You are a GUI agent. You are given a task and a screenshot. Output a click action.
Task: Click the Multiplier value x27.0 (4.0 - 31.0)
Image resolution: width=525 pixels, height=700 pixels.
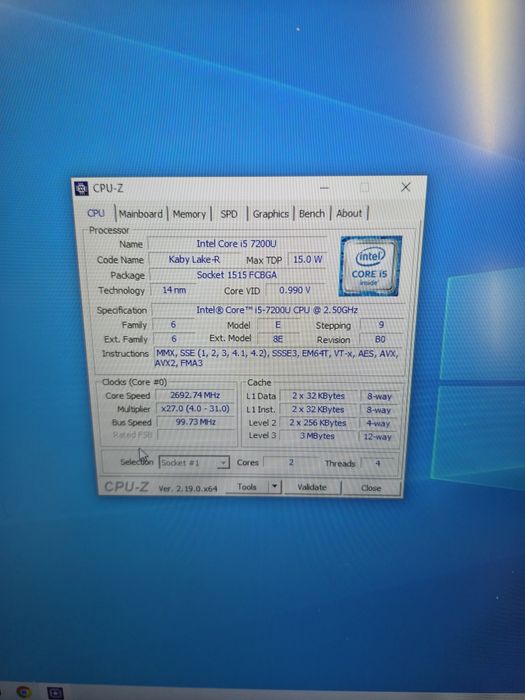[195, 408]
